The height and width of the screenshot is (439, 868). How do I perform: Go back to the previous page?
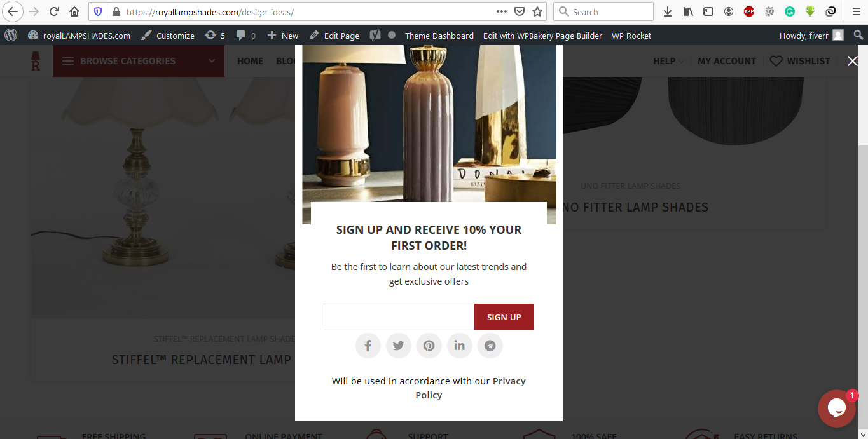(x=12, y=11)
